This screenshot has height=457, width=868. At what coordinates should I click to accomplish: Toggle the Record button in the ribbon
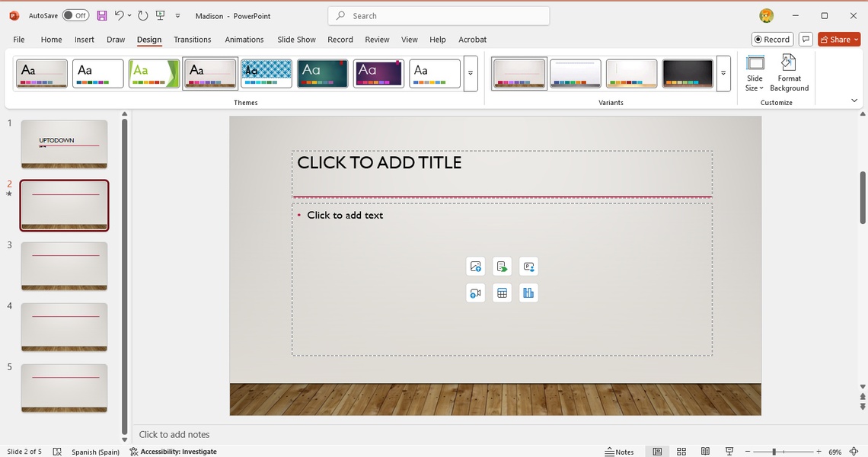pyautogui.click(x=771, y=39)
